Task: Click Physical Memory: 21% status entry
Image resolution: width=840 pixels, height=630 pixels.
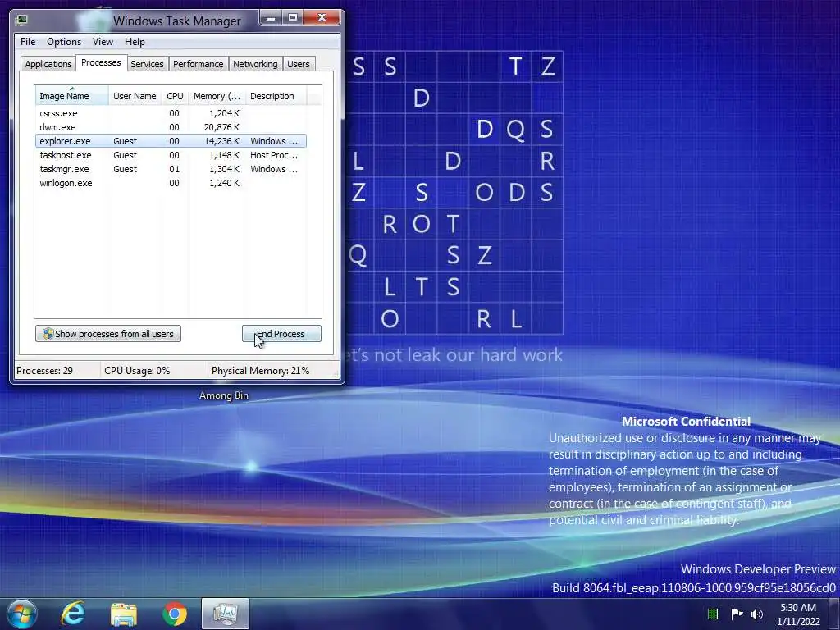Action: tap(260, 371)
